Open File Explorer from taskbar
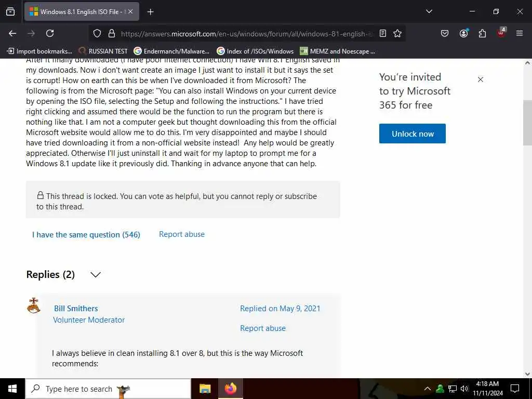532x399 pixels. 205,389
